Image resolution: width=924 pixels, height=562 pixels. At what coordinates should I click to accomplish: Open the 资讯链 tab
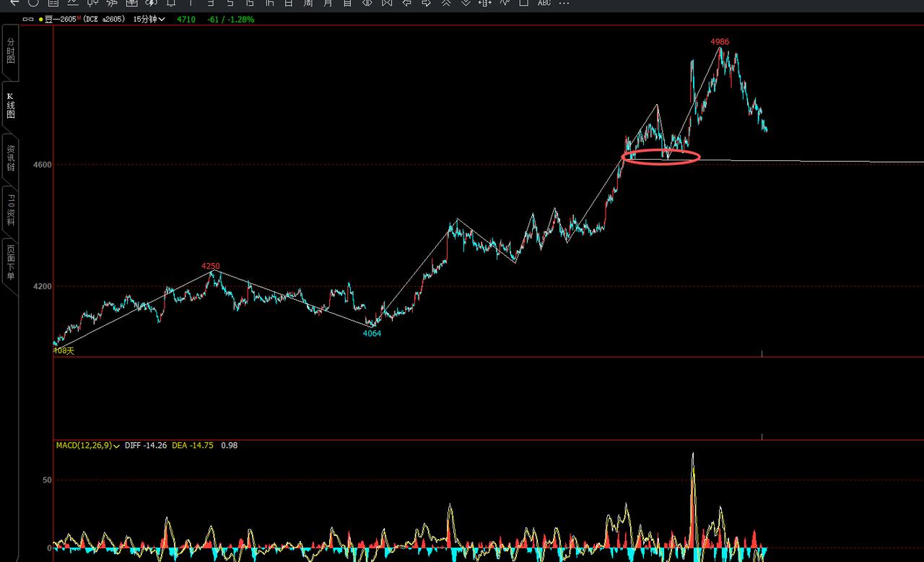tap(10, 158)
